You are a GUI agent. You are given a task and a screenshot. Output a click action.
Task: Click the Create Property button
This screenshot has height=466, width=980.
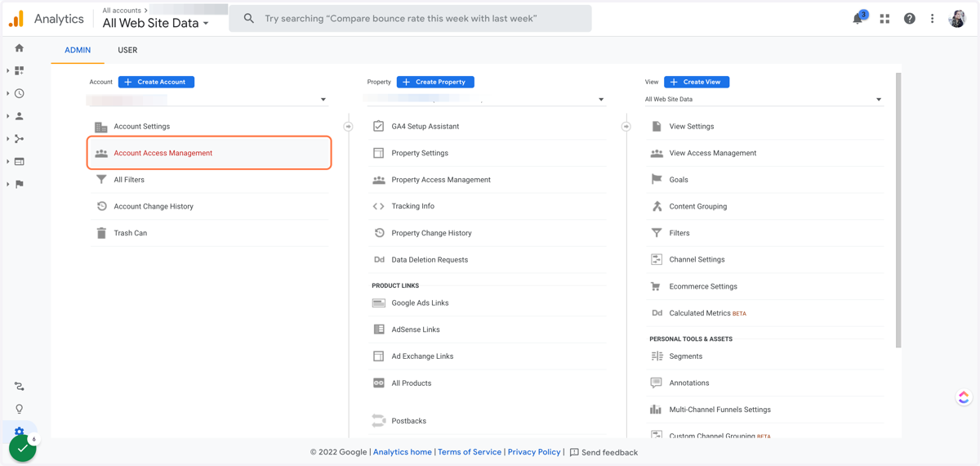[435, 82]
